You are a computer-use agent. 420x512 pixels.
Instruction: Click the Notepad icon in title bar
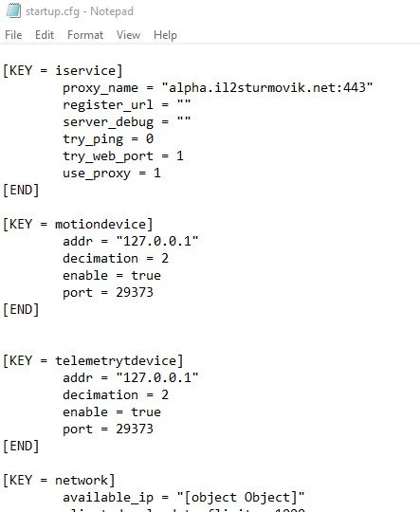(13, 10)
